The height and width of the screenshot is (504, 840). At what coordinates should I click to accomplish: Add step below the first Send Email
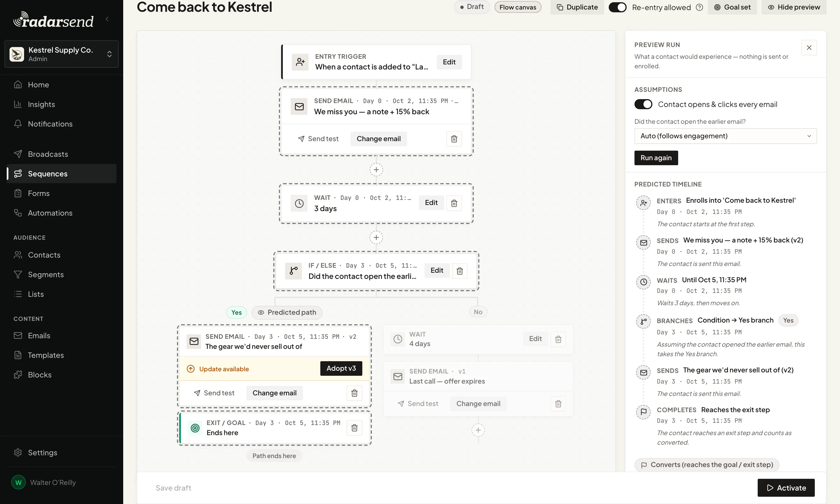coord(376,170)
